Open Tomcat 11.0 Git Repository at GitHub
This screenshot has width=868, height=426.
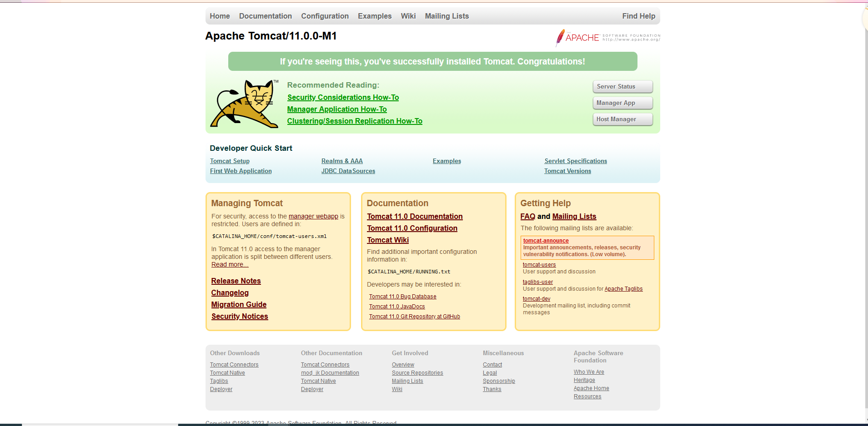(415, 317)
